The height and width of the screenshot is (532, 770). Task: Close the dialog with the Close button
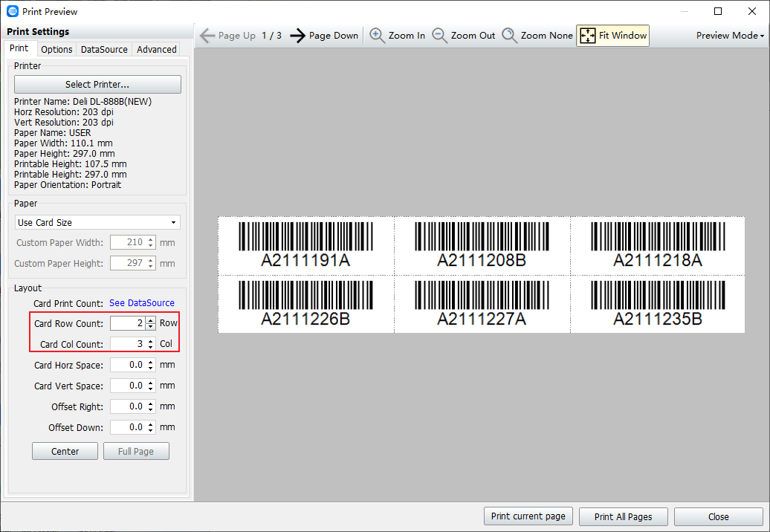coord(719,516)
